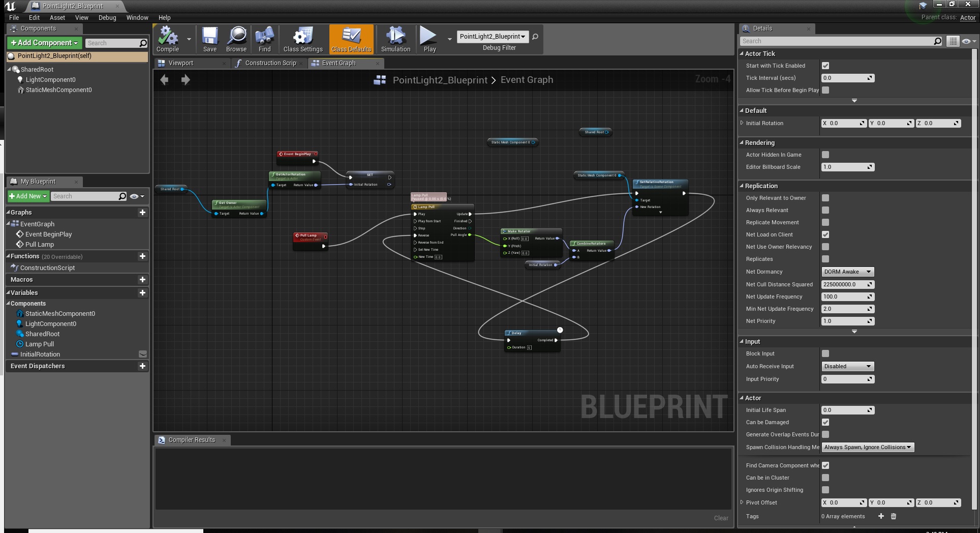Screen dimensions: 980x533
Task: Click the Add Component button
Action: click(x=44, y=43)
